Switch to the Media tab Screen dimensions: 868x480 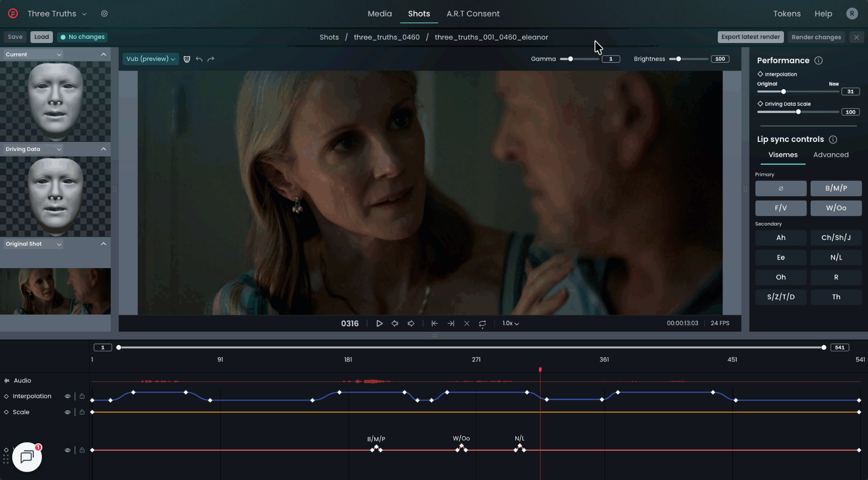pos(379,14)
